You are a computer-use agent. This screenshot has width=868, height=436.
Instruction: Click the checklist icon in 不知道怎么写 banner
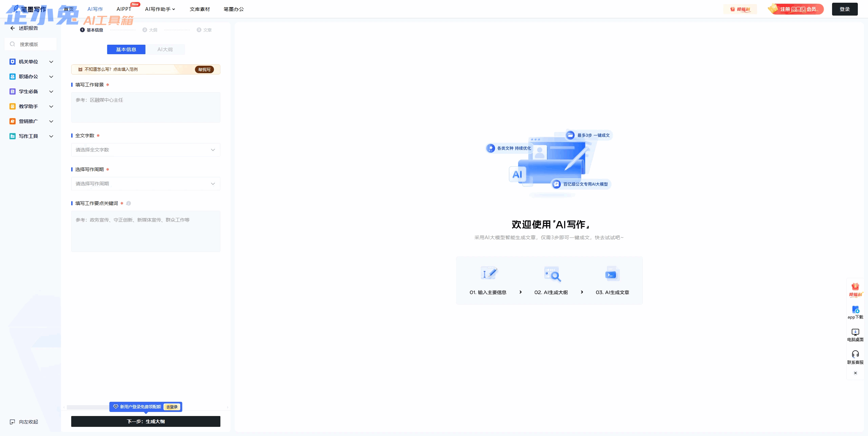80,69
